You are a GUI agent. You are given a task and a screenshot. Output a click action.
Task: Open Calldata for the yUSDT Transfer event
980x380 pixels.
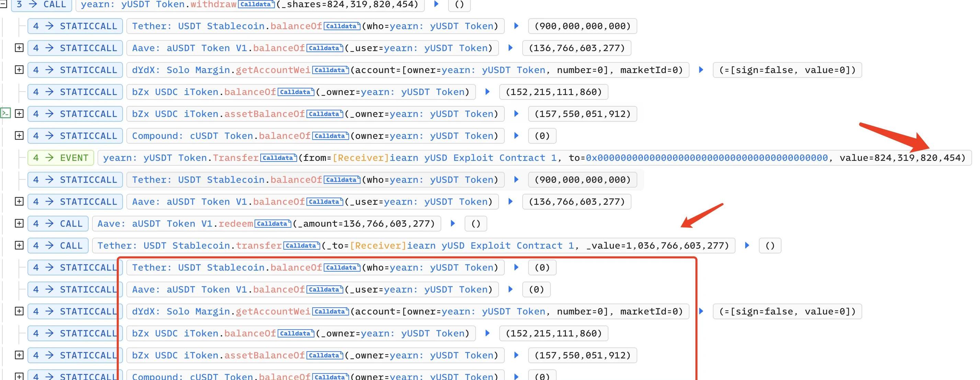pyautogui.click(x=278, y=158)
